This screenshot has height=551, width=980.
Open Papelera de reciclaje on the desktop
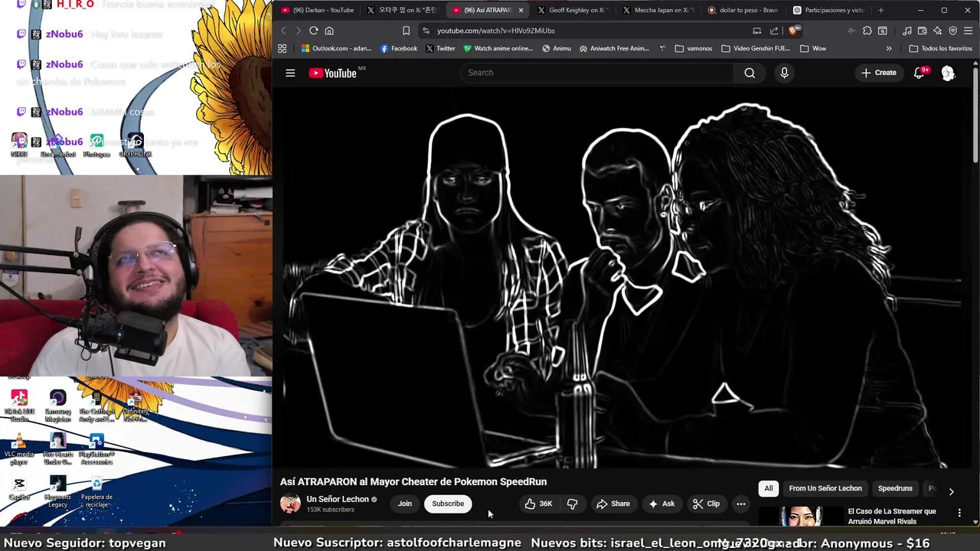pos(96,492)
